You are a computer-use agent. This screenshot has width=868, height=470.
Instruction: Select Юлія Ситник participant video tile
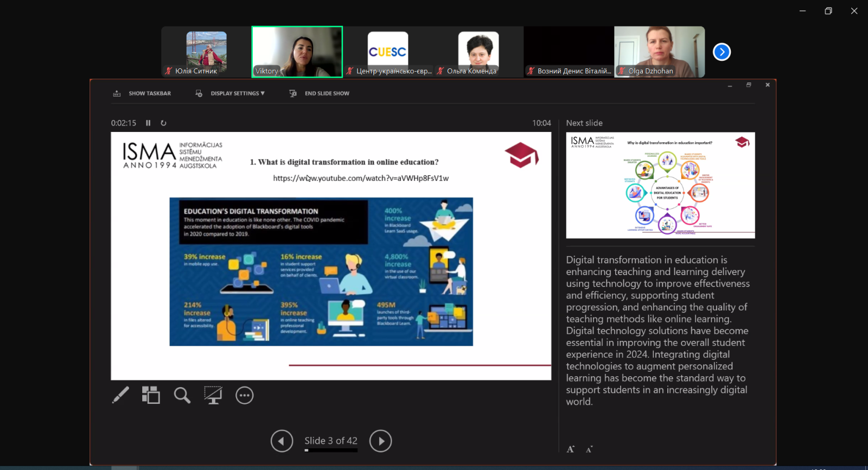207,52
